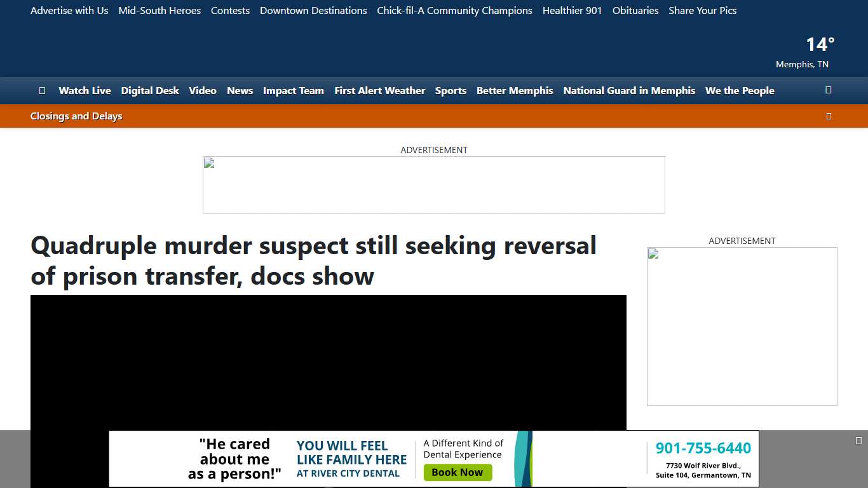Open the Closings and Delays alert bar
The height and width of the screenshot is (488, 868).
pyautogui.click(x=76, y=116)
